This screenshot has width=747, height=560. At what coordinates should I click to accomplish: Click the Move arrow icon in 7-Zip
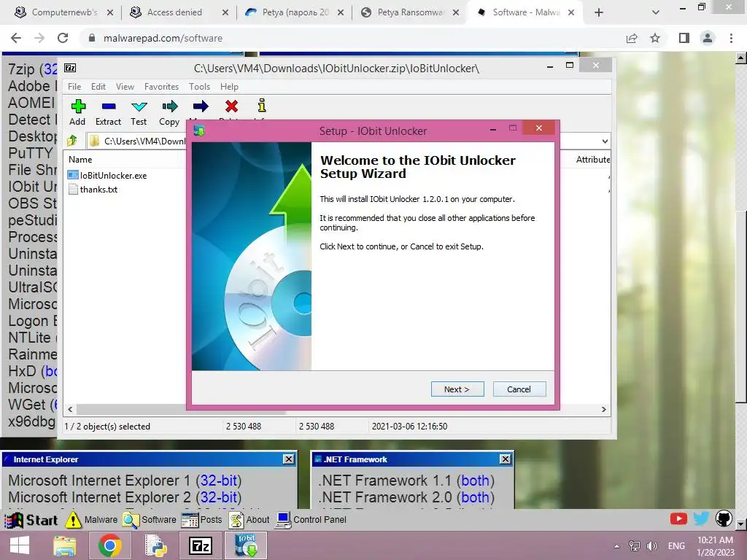click(201, 106)
